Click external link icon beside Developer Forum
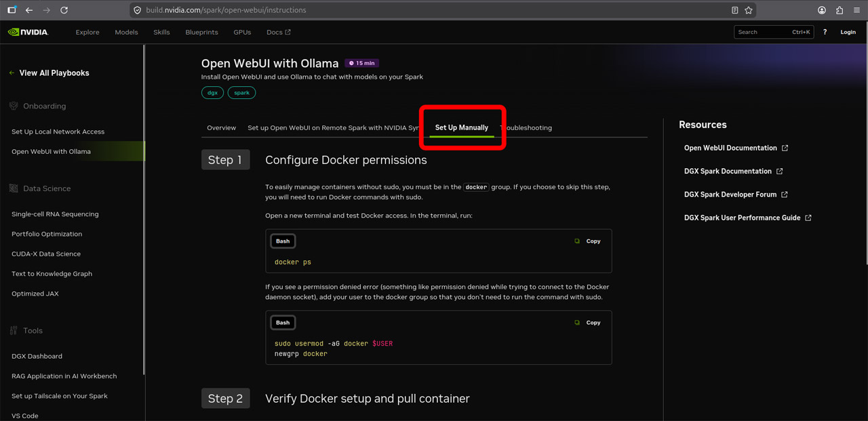 click(785, 195)
